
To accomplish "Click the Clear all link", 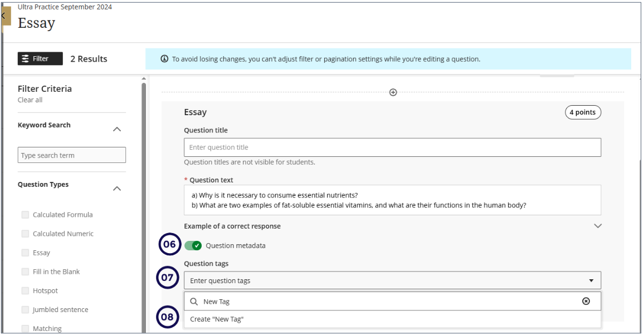I will click(30, 100).
